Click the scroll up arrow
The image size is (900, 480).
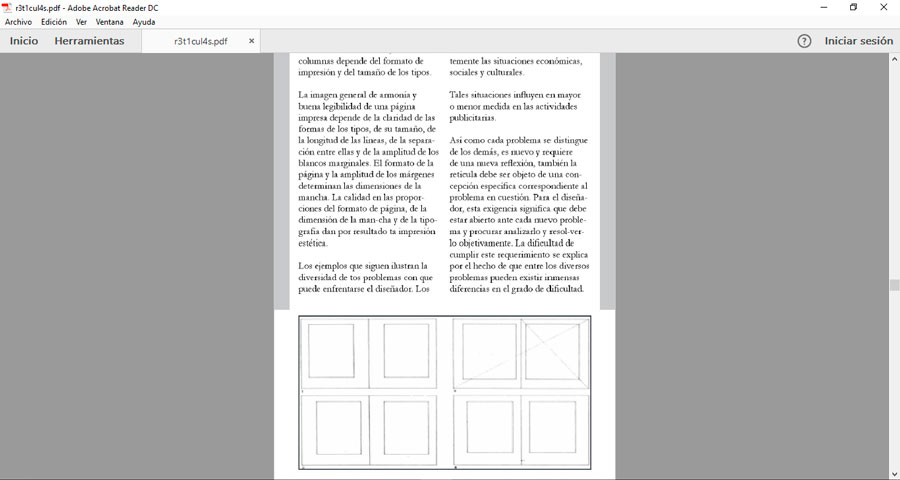pyautogui.click(x=894, y=60)
